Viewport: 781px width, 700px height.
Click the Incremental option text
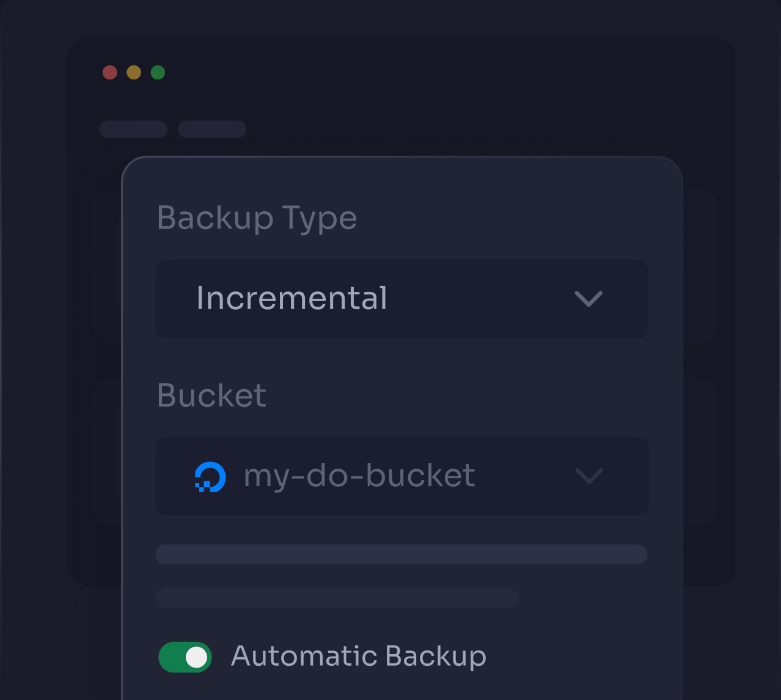point(291,299)
